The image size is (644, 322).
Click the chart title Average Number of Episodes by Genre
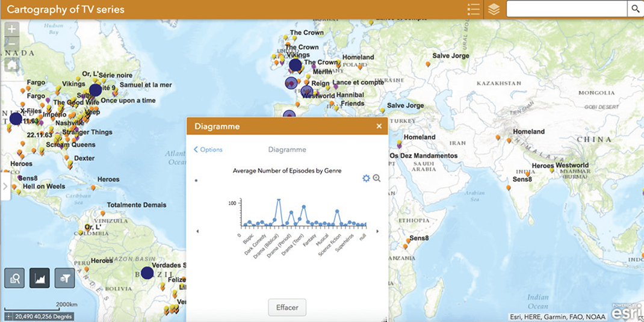(x=287, y=170)
